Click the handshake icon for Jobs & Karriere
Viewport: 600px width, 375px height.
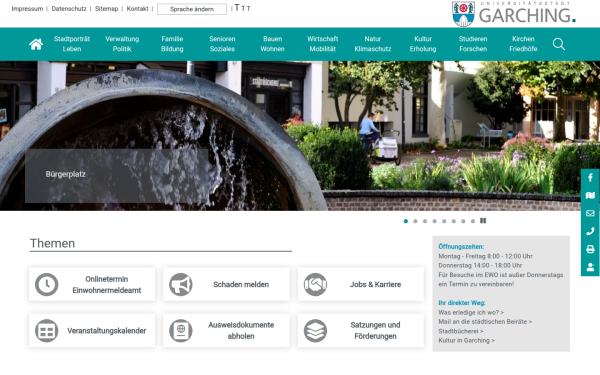[x=315, y=284]
